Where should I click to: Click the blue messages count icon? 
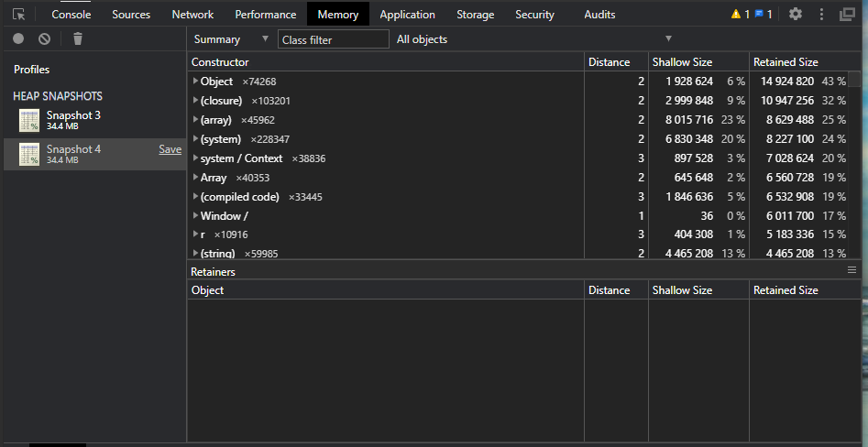pos(763,15)
